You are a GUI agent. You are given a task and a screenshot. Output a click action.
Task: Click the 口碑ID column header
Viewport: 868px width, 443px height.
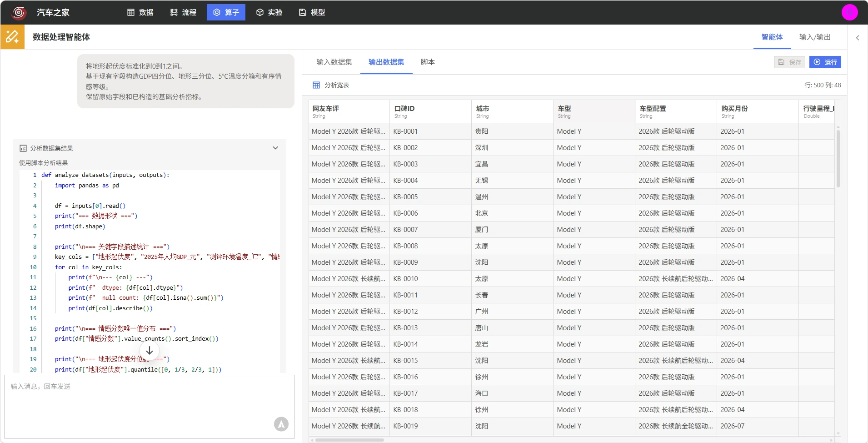[431, 111]
